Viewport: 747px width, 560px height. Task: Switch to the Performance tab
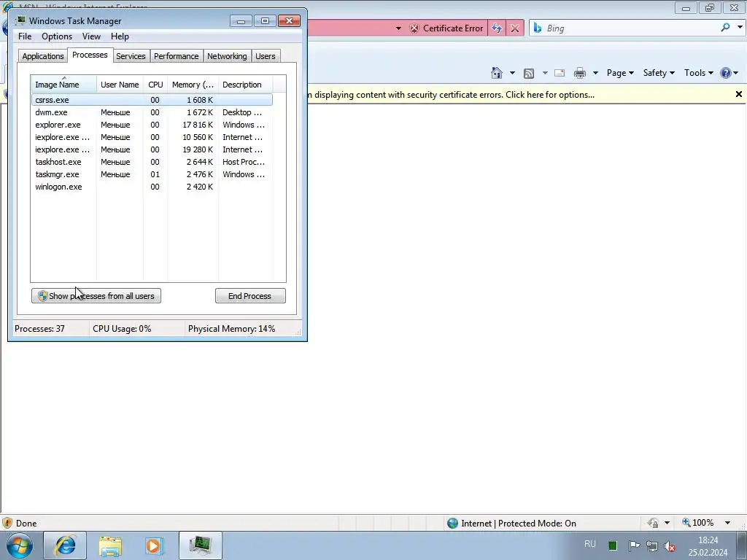point(177,56)
